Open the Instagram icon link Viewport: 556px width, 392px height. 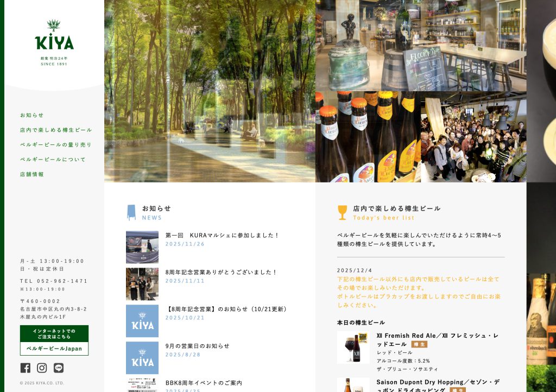click(42, 368)
